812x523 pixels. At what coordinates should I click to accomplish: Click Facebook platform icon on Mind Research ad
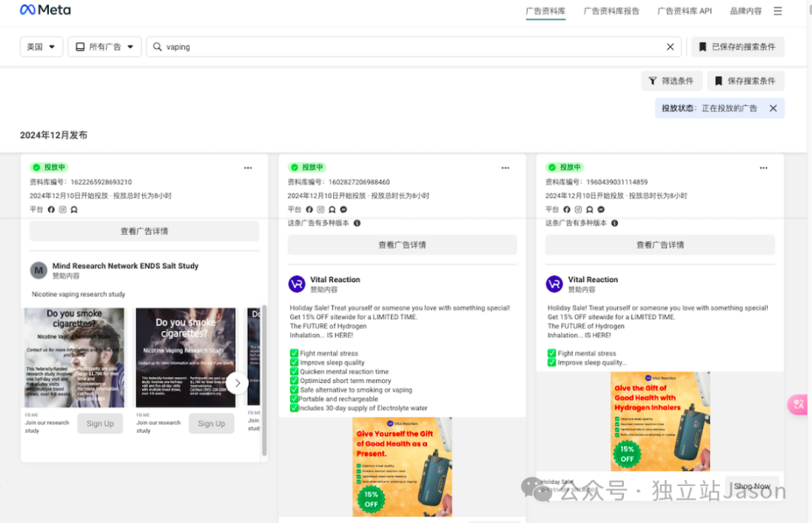point(51,209)
